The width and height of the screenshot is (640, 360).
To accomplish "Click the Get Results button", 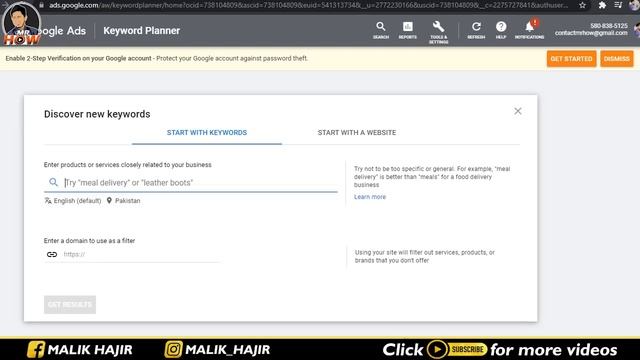I will pos(70,304).
